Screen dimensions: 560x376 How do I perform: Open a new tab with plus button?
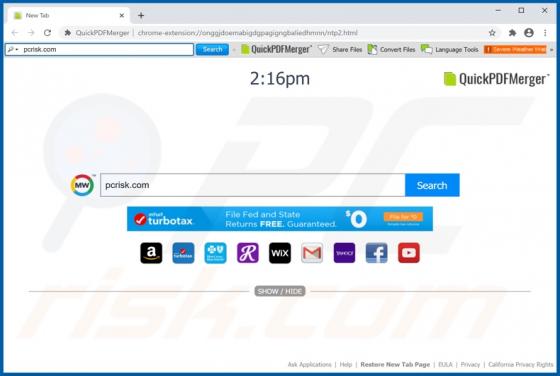click(x=141, y=15)
